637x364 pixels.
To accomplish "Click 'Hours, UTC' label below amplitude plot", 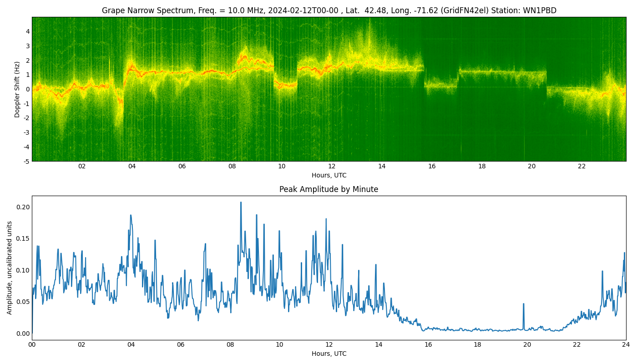I will pyautogui.click(x=329, y=354).
